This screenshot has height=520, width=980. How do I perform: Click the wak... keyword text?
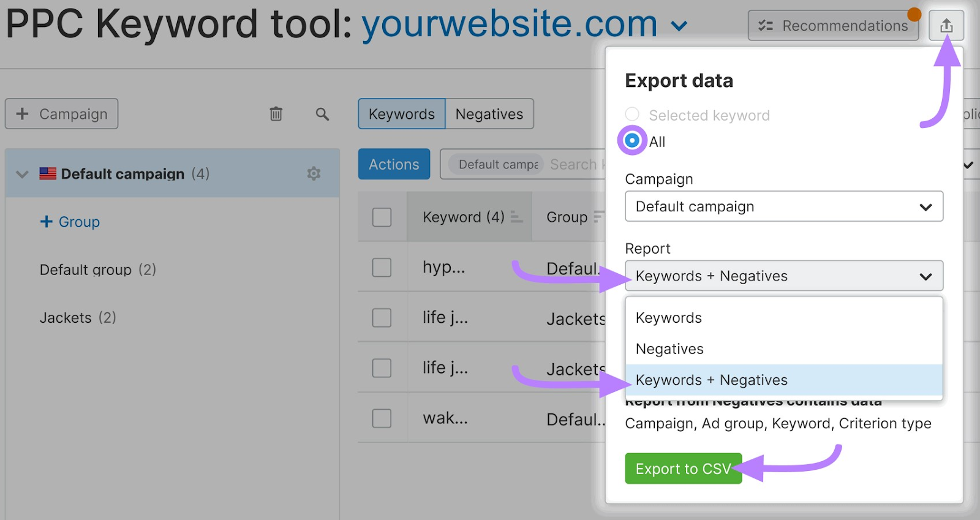[x=445, y=418]
